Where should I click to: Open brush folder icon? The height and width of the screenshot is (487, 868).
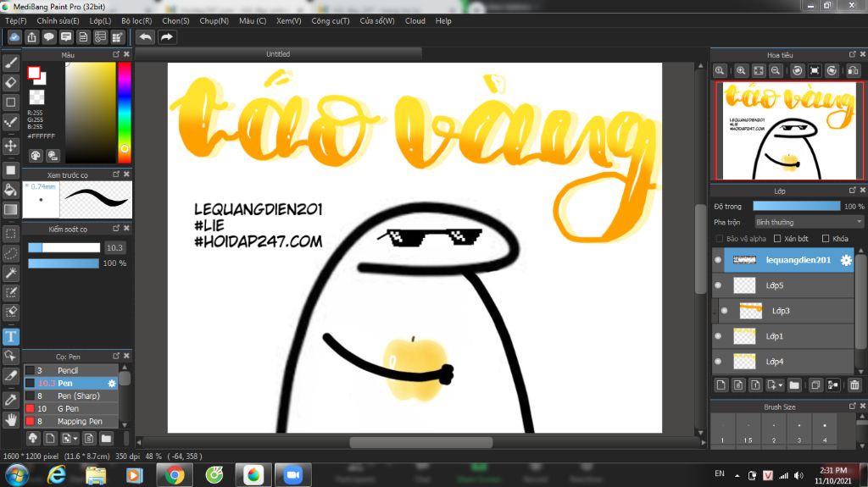click(x=106, y=439)
